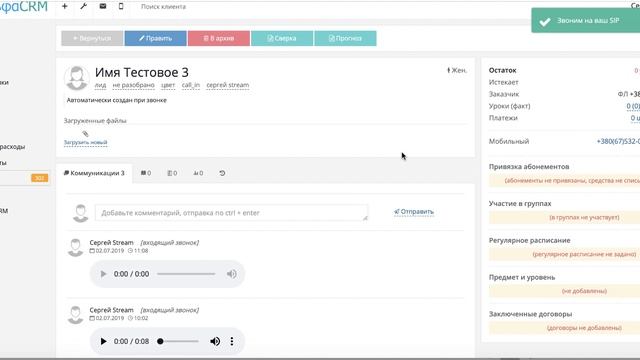The image size is (640, 360).
Task: Mute the 10:02 recording volume icon
Action: click(x=215, y=341)
